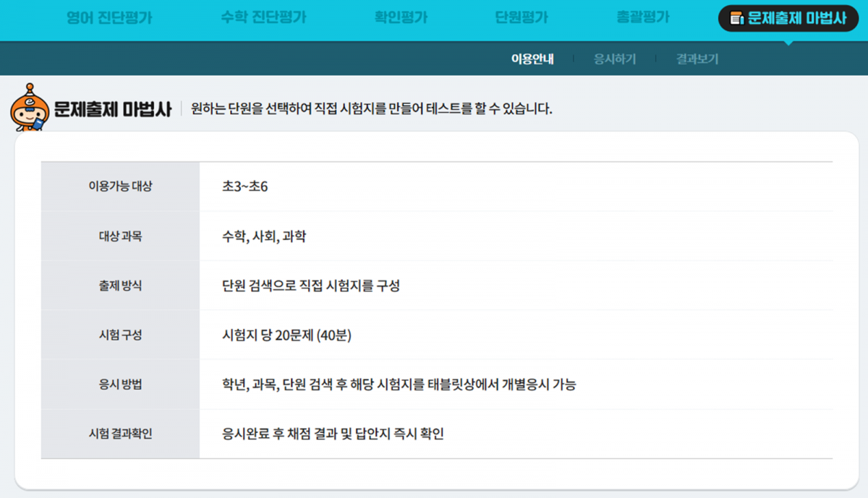
Task: Click the 초3~초6 eligibility text
Action: (x=246, y=186)
